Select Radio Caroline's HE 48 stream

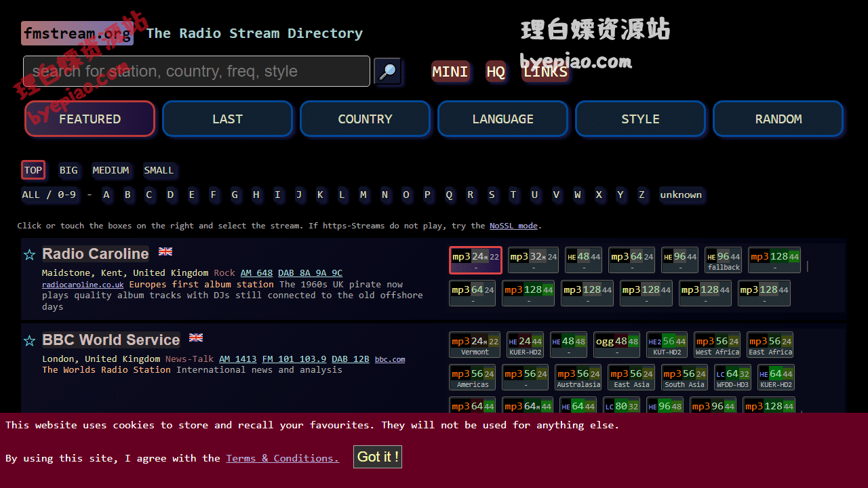584,260
